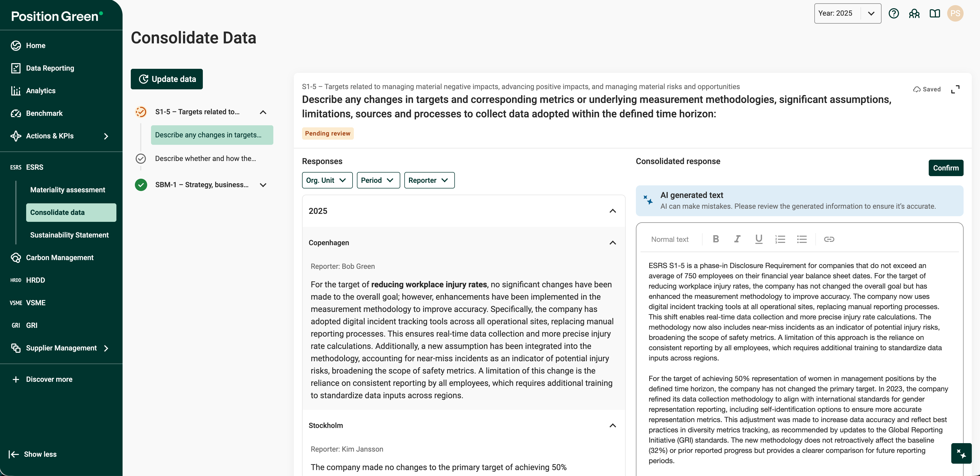Open the book guide icon
Screen dimensions: 980x476
tap(935, 14)
